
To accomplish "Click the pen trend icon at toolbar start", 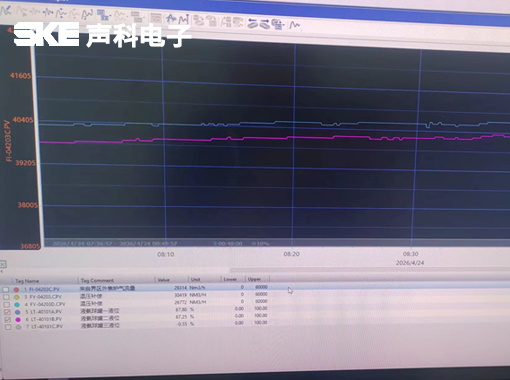I will pos(5,11).
